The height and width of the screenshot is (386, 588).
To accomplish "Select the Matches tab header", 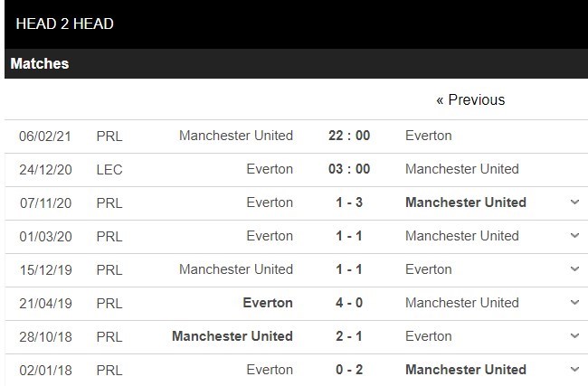I will [40, 64].
